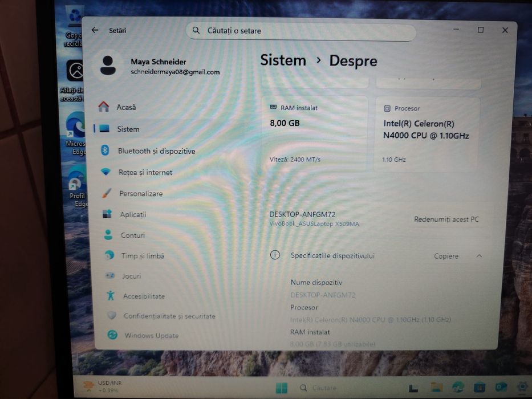
Task: Click the RAM instalat 8,00 GB card
Action: pyautogui.click(x=315, y=134)
